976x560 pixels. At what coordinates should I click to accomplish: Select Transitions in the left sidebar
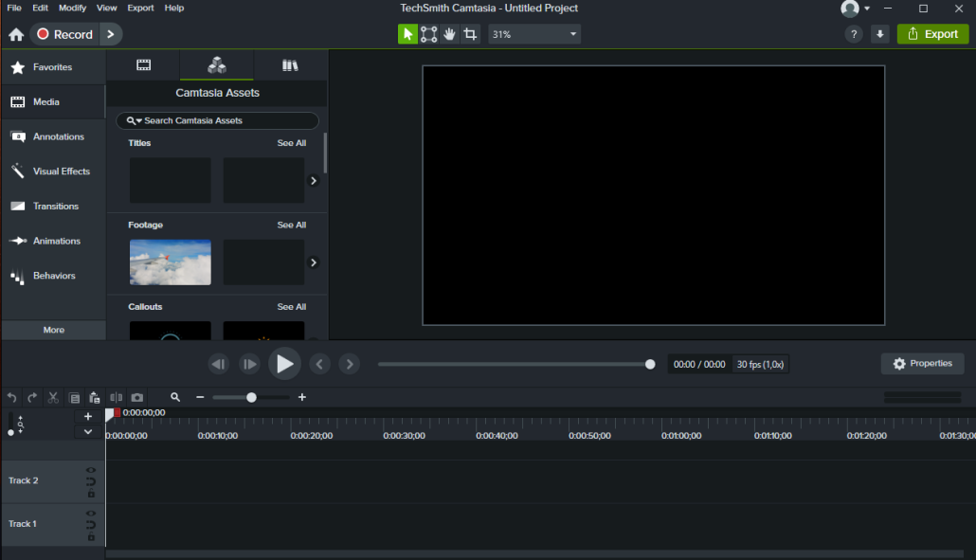point(55,206)
